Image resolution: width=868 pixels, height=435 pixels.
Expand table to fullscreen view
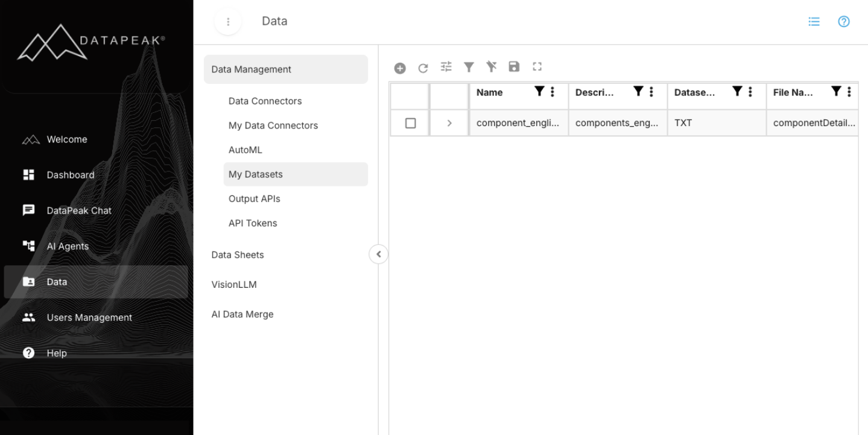[537, 66]
